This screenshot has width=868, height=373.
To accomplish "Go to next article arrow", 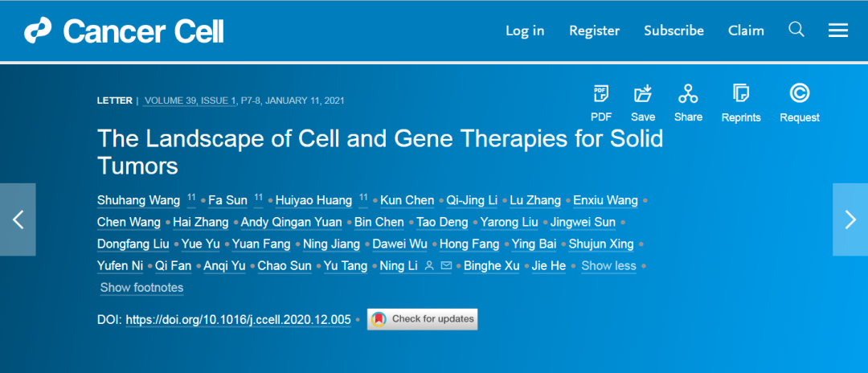I will coord(850,219).
